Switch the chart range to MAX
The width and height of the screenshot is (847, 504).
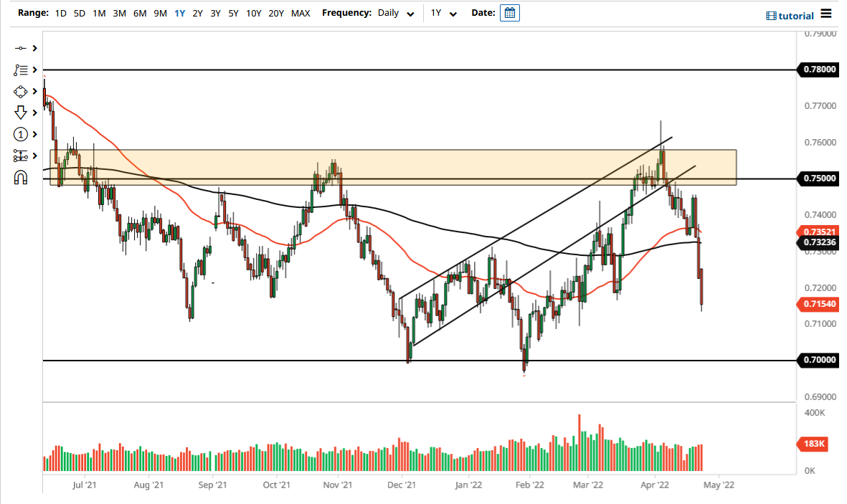pyautogui.click(x=301, y=12)
